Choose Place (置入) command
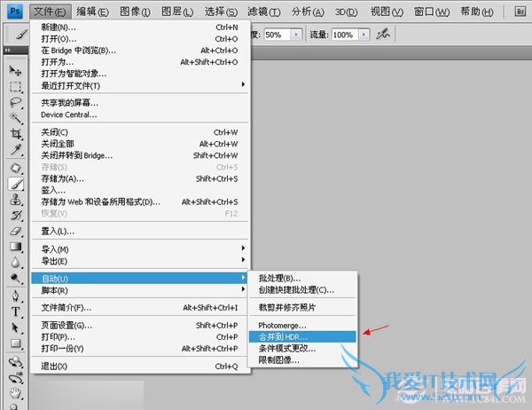The image size is (532, 410). 140,232
